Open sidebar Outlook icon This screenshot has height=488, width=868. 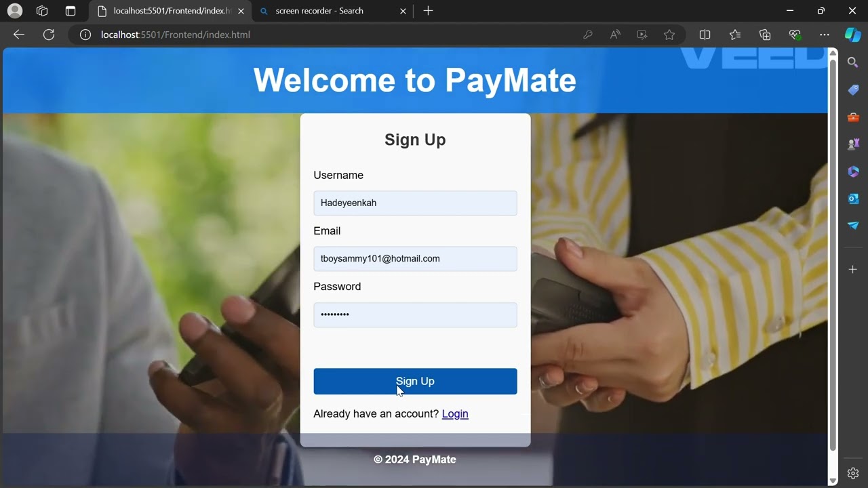click(x=853, y=199)
